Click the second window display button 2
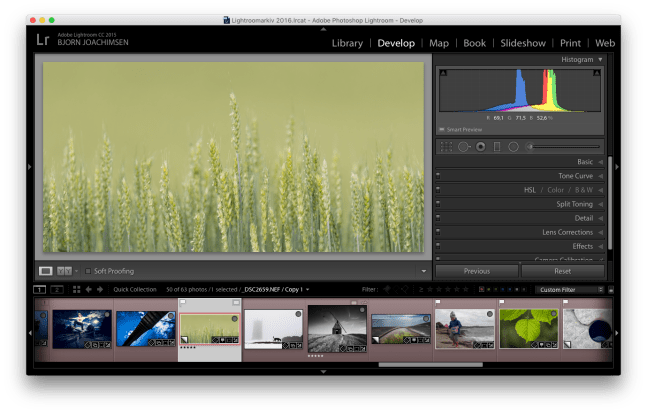647x413 pixels. coord(57,290)
